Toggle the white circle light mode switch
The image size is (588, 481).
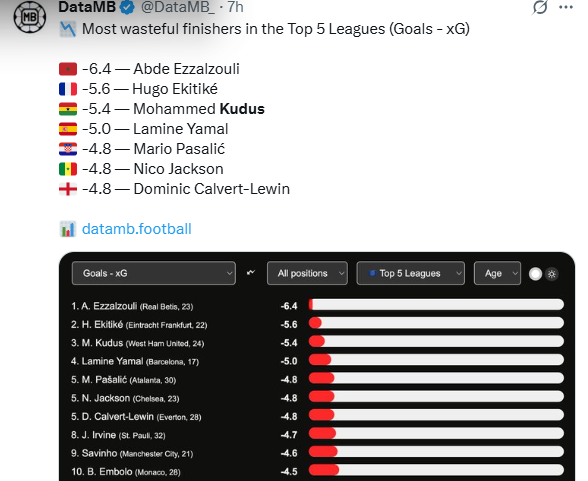(535, 274)
